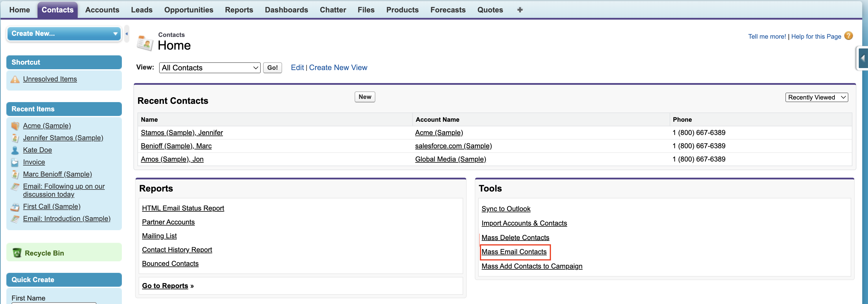Open Stamos (Sample), Jennifer contact
The width and height of the screenshot is (868, 304).
[182, 133]
